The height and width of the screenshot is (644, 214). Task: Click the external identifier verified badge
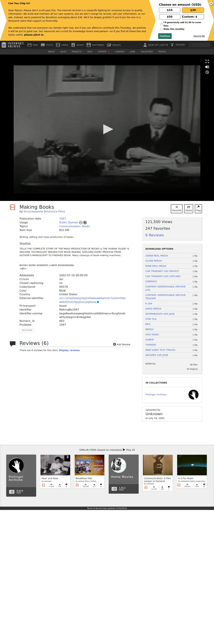pos(98,302)
